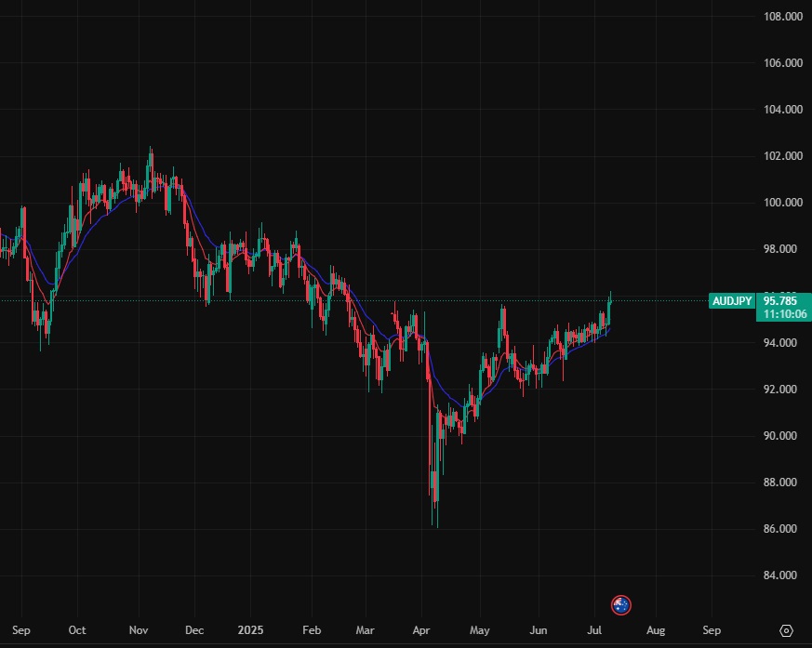Click the 94.000 price axis label
812x648 pixels.
[779, 343]
